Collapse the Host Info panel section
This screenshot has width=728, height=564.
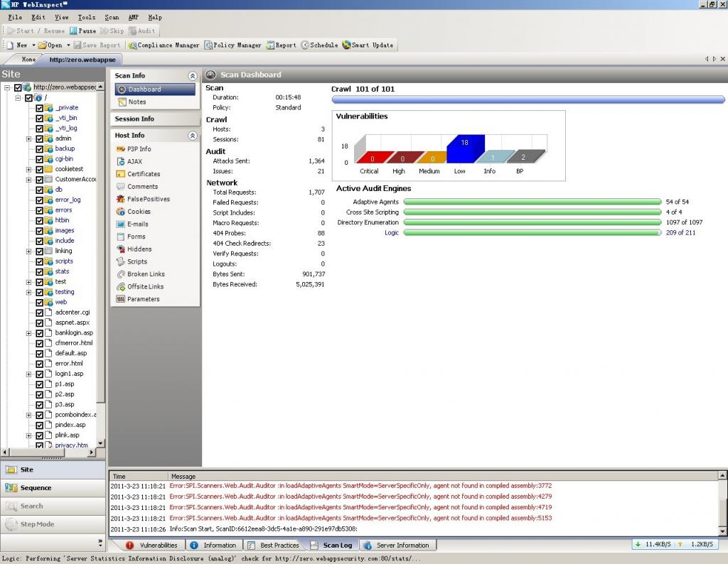coord(192,136)
